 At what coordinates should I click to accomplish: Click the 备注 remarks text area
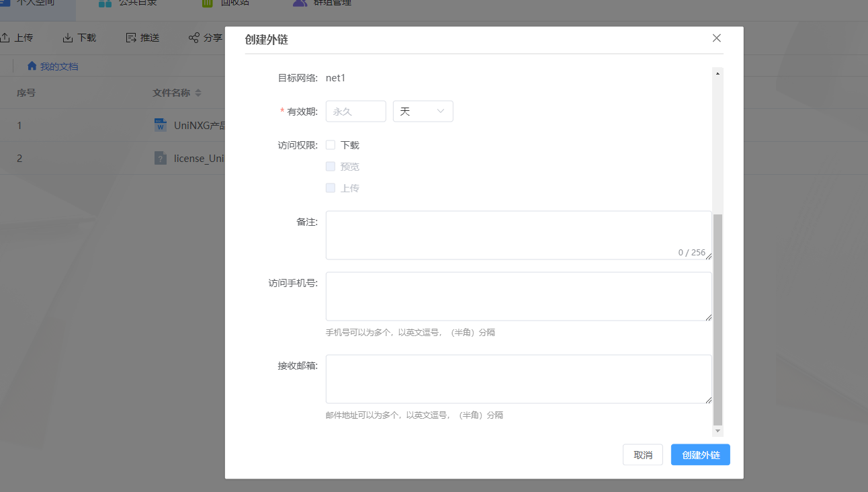(518, 234)
